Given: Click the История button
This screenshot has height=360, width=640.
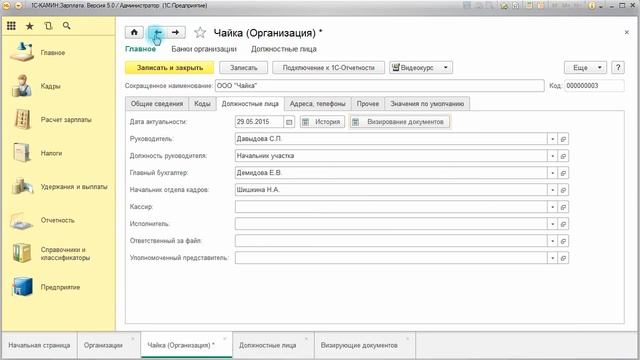Looking at the screenshot, I should (x=322, y=122).
